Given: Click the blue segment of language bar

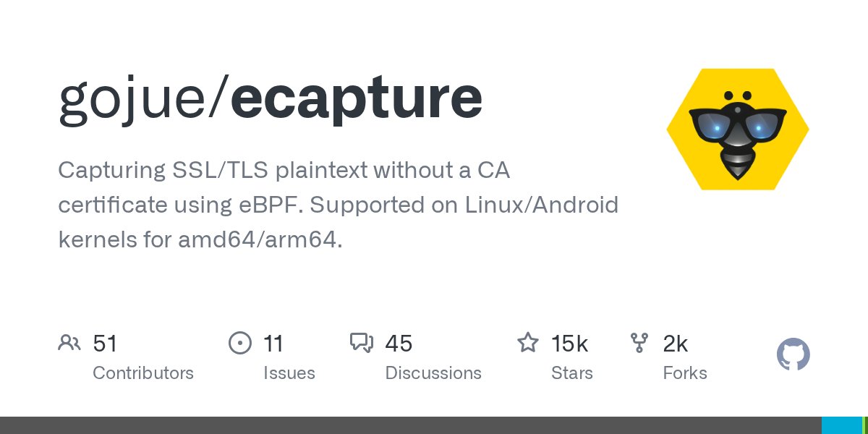Looking at the screenshot, I should [841, 425].
